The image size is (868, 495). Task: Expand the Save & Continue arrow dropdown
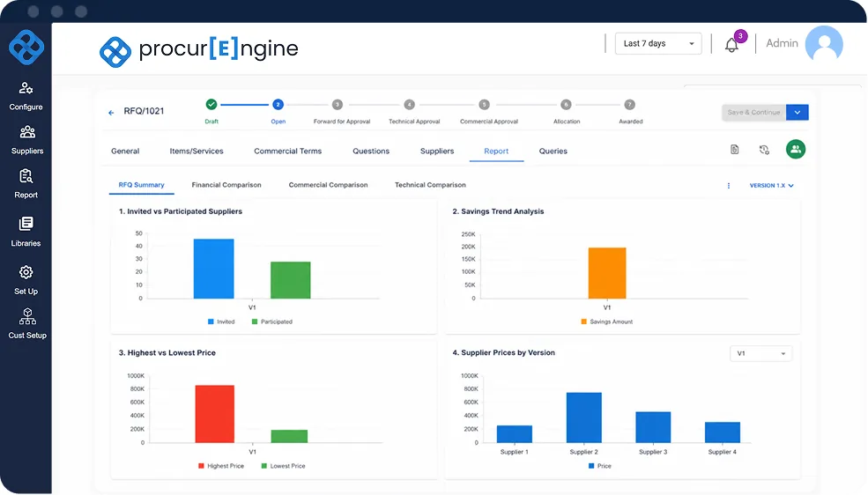(x=798, y=112)
